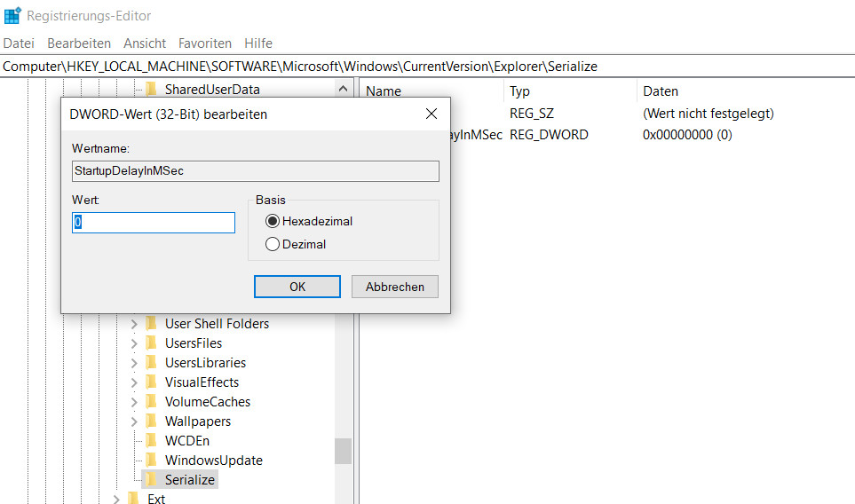Expand the VisualEffects key
The height and width of the screenshot is (504, 855).
134,382
